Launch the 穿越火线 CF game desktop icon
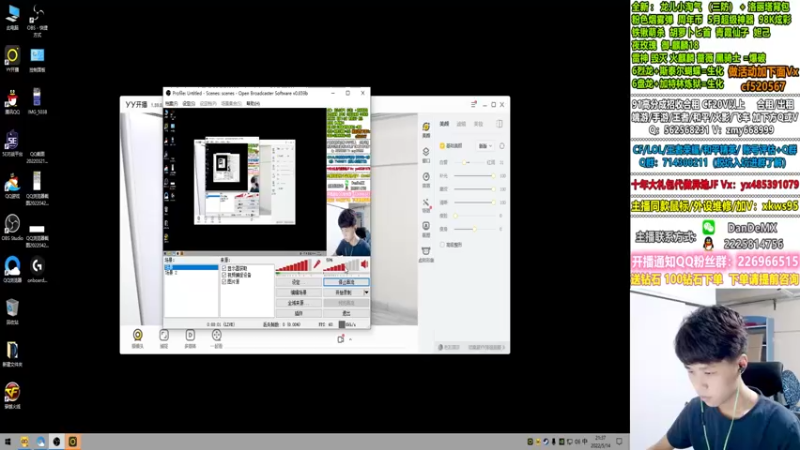The width and height of the screenshot is (800, 450). [12, 395]
